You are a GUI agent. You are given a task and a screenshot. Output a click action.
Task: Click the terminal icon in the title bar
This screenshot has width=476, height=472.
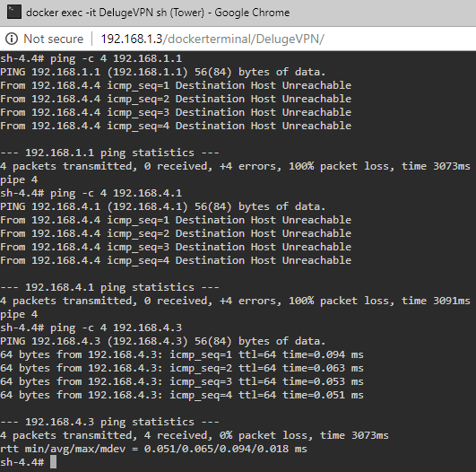pos(14,13)
